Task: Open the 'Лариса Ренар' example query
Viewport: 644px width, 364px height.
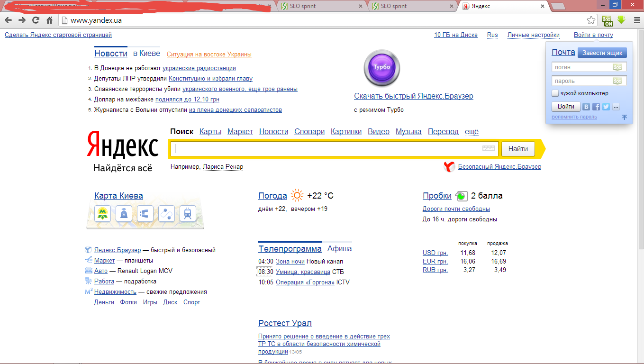Action: pyautogui.click(x=223, y=167)
